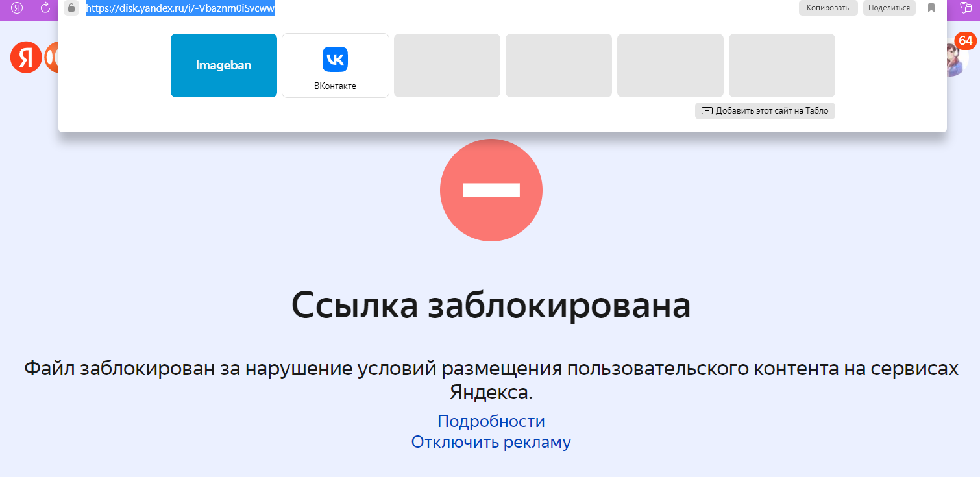Image resolution: width=980 pixels, height=477 pixels.
Task: Click the padlock site security icon
Action: [71, 8]
